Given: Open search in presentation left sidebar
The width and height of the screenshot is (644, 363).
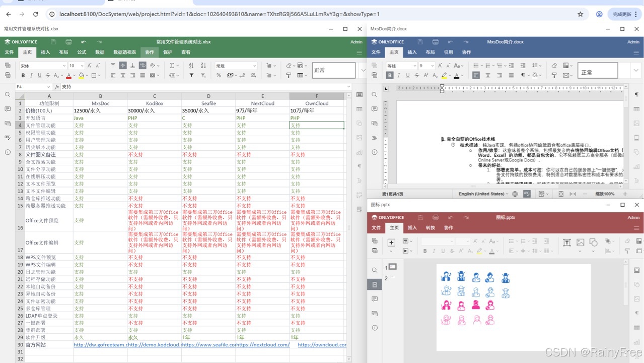Looking at the screenshot, I should coord(375,270).
